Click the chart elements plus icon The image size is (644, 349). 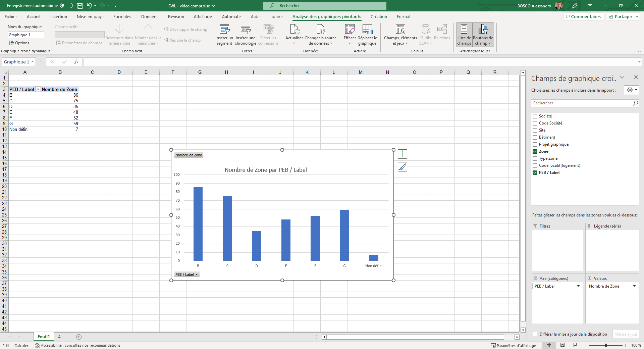coord(402,154)
